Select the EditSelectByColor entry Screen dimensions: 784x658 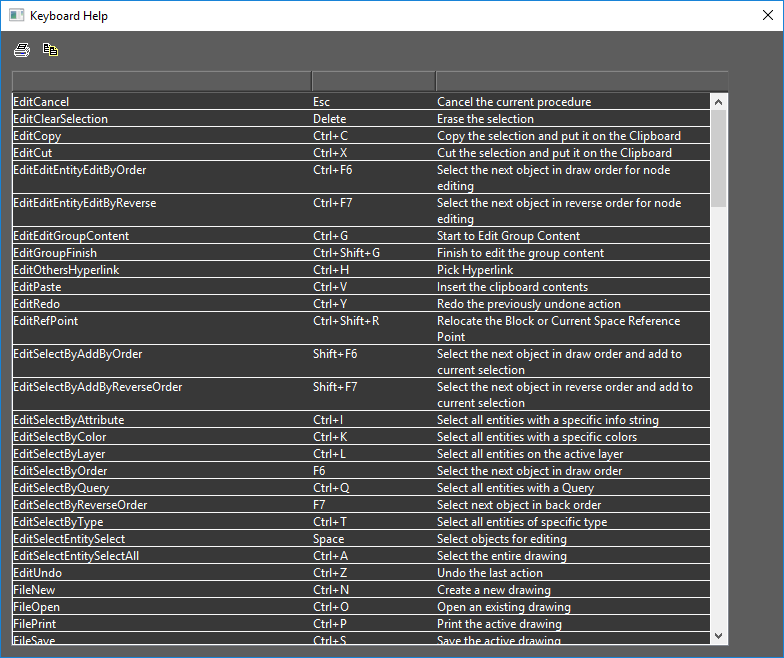[60, 437]
